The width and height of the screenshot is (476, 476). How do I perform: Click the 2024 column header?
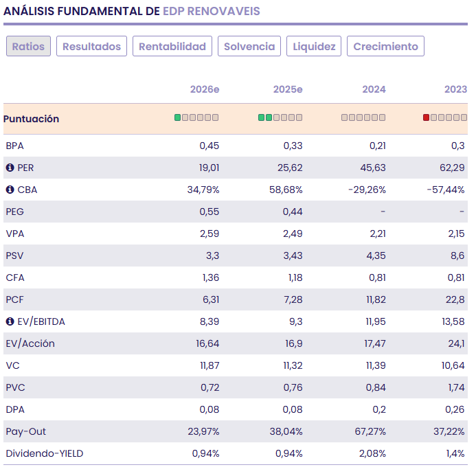point(374,89)
